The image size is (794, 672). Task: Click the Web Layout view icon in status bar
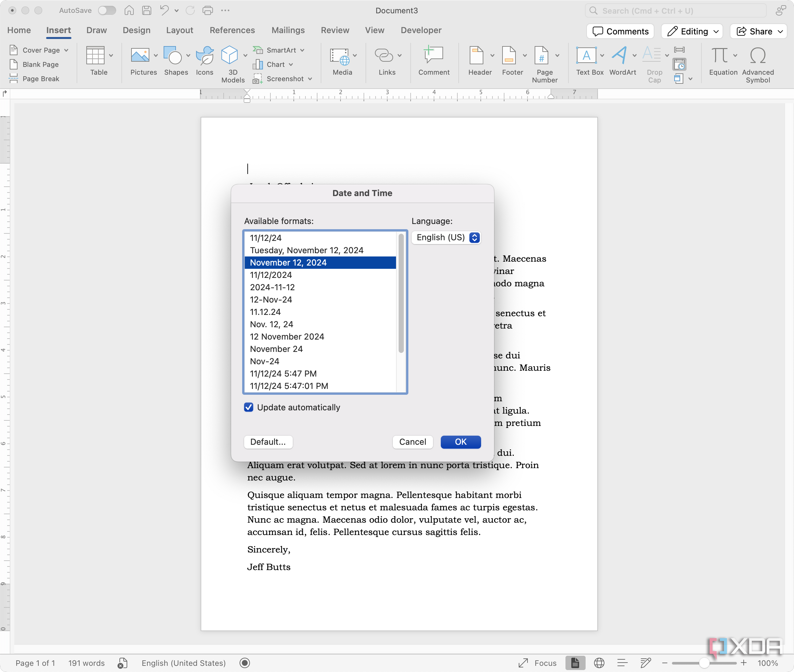[599, 663]
